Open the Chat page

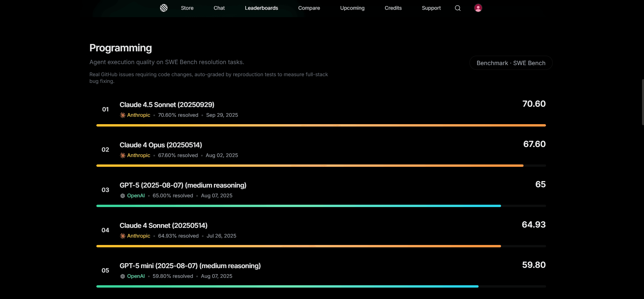(219, 8)
